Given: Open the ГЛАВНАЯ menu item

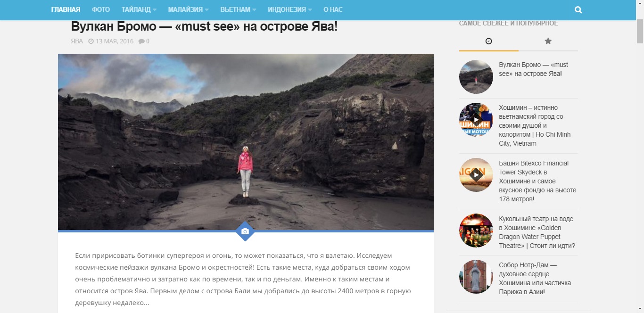Looking at the screenshot, I should [66, 9].
